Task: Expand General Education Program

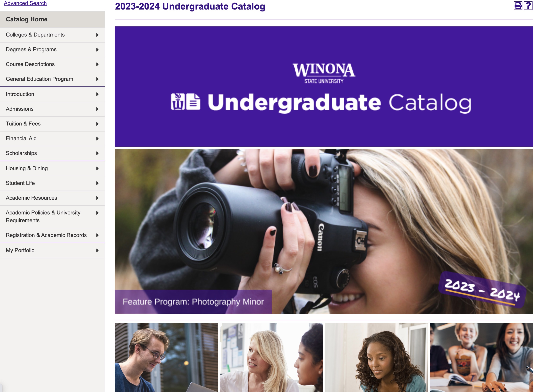Action: [x=39, y=79]
